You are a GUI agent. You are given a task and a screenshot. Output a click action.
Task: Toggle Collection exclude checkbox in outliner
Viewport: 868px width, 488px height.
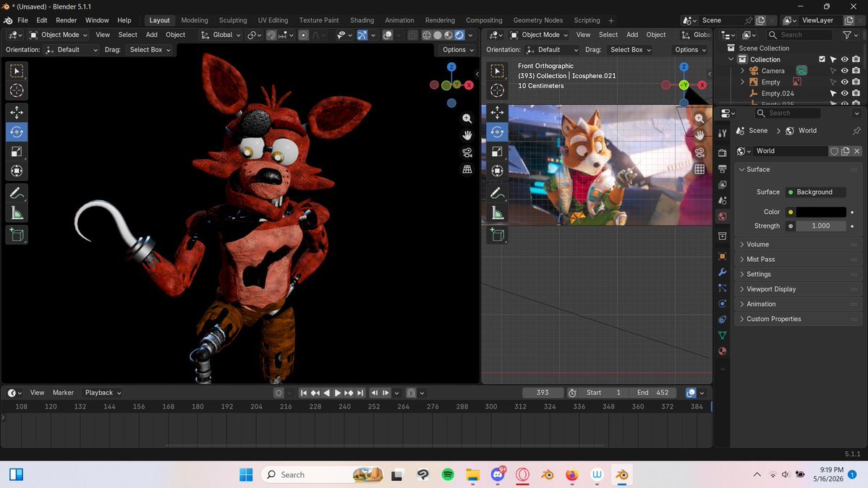point(822,59)
